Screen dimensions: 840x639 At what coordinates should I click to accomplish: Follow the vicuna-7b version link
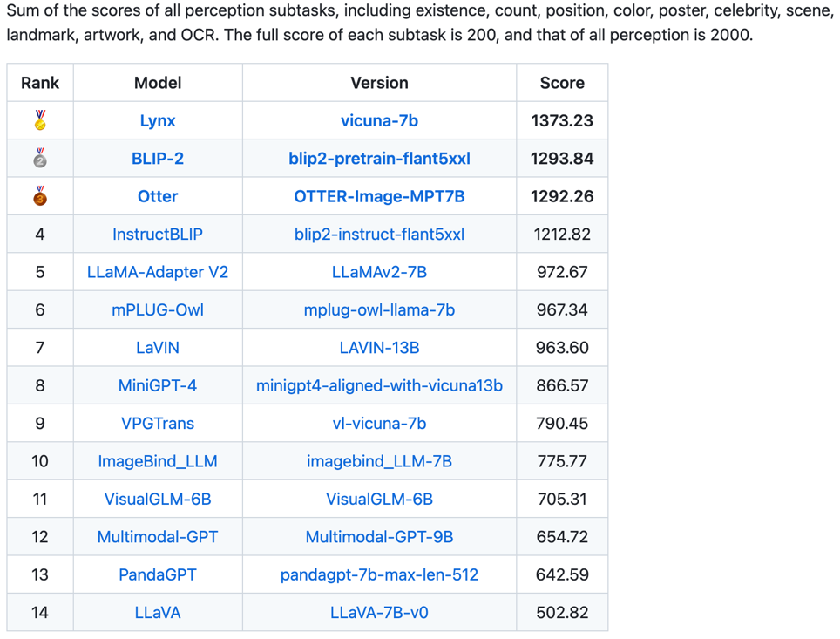[379, 120]
